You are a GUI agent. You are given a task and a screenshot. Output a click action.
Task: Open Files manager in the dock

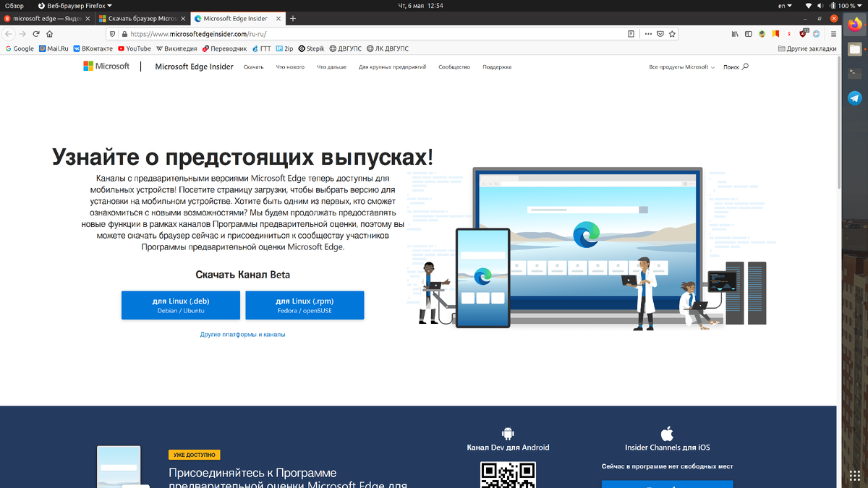coord(854,49)
